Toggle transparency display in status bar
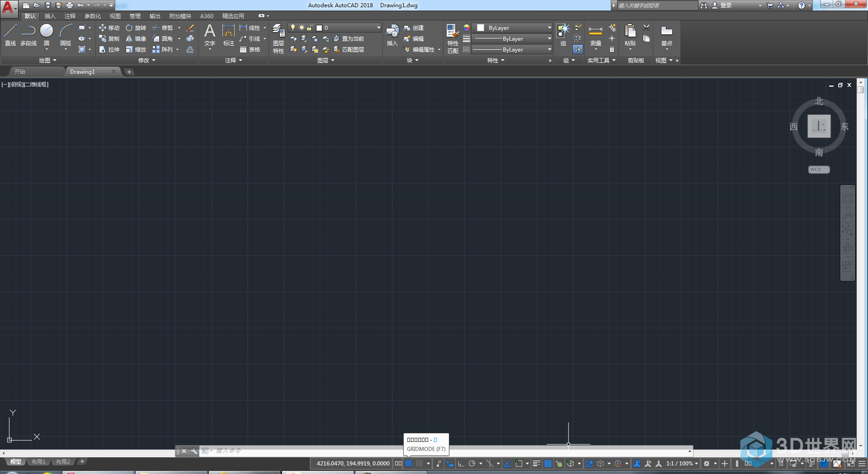868x474 pixels. click(x=548, y=464)
